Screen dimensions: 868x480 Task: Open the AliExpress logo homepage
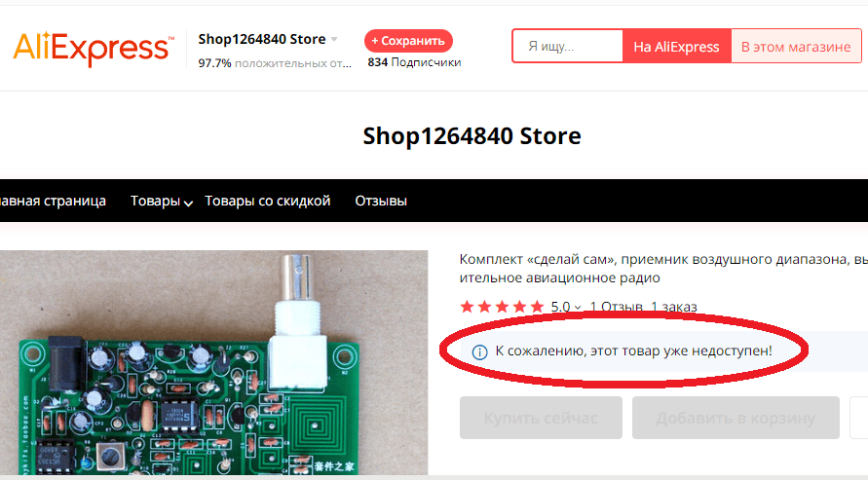pos(93,49)
